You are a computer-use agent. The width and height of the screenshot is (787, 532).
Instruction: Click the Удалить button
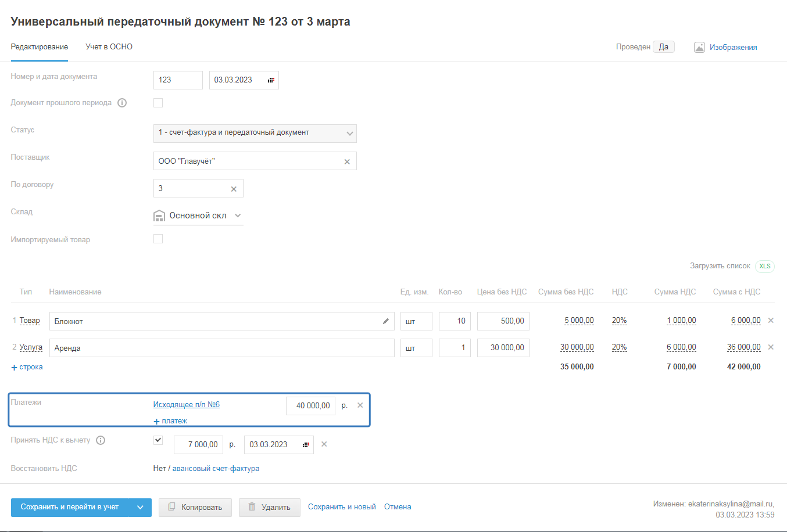(x=270, y=507)
